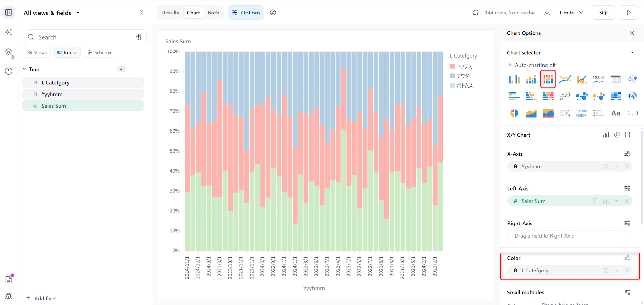644x305 pixels.
Task: Click Add field at the bottom
Action: pyautogui.click(x=41, y=298)
